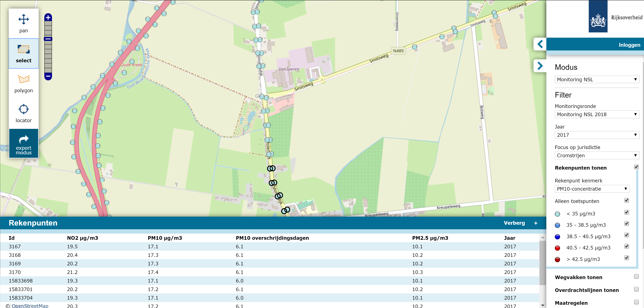The height and width of the screenshot is (308, 644).
Task: Activate the rectangle select tool
Action: (x=23, y=54)
